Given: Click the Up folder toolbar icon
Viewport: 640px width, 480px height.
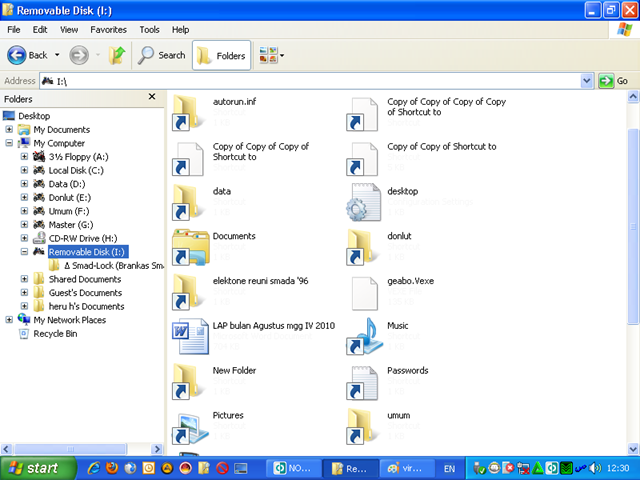Looking at the screenshot, I should coord(117,56).
